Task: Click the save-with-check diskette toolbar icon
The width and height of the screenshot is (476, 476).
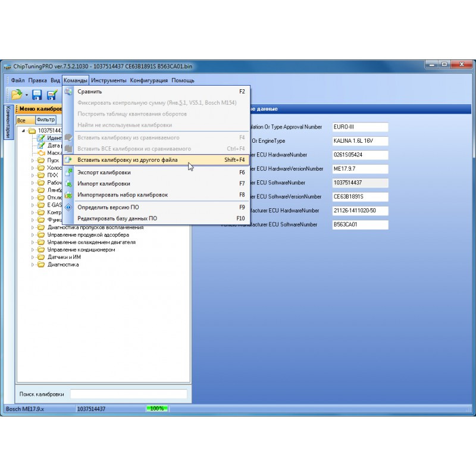Action: pyautogui.click(x=52, y=94)
